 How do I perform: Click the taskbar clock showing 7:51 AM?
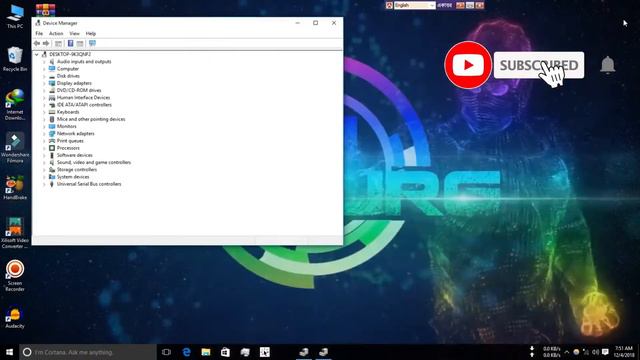pyautogui.click(x=624, y=352)
